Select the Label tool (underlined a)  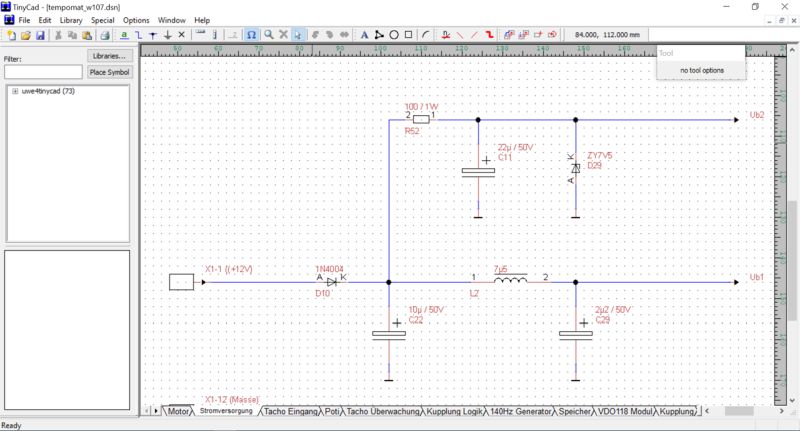point(124,35)
